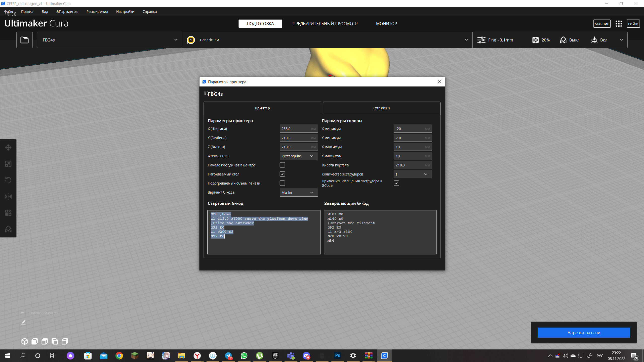
Task: Switch to 3D perspective view cube icon
Action: coord(24,341)
